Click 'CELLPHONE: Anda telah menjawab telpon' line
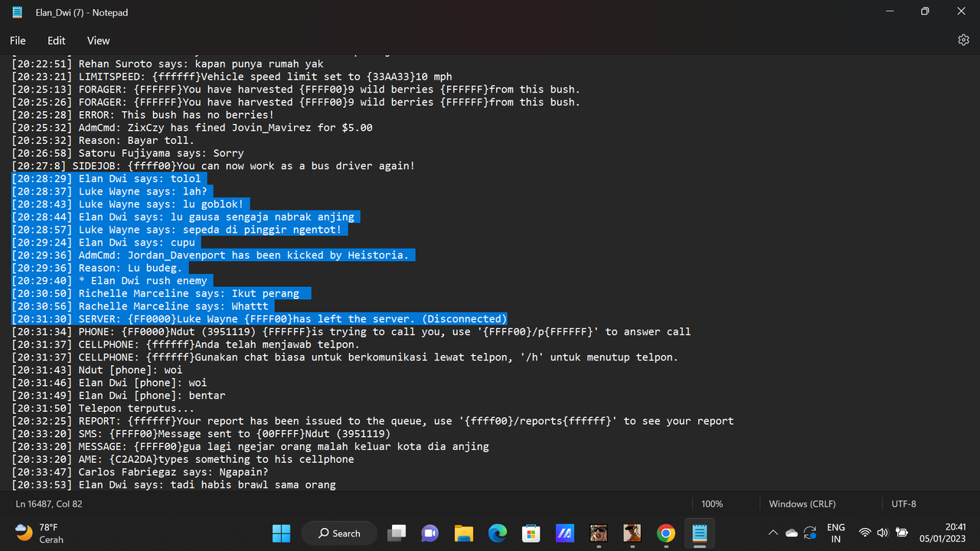The image size is (980, 551). 186,344
